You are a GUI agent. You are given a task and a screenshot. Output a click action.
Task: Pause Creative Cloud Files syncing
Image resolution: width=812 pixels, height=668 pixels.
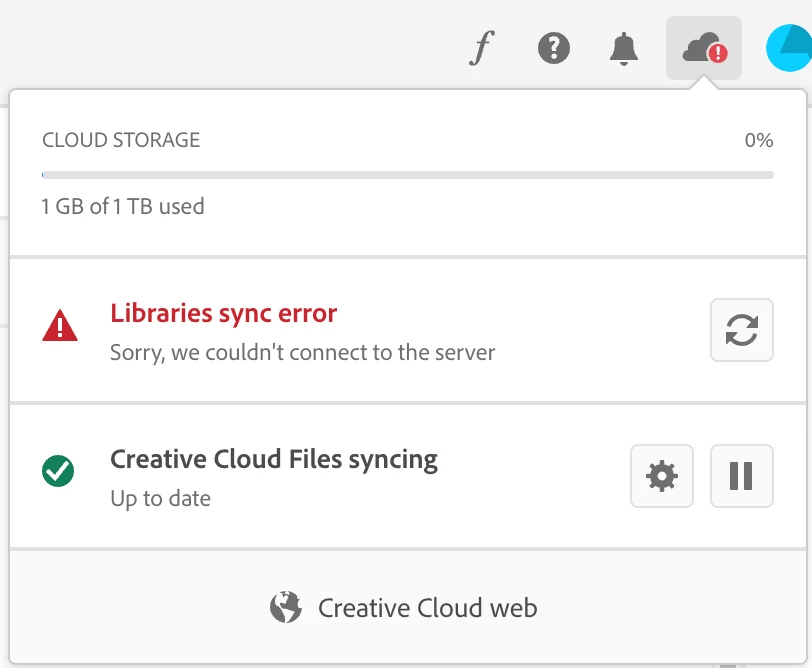point(742,476)
